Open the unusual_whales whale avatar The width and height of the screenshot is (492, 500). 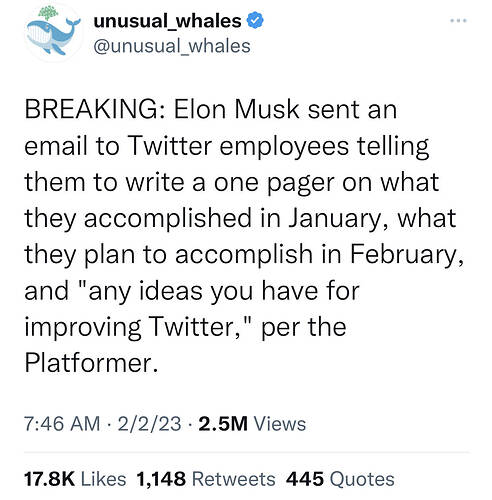pyautogui.click(x=53, y=33)
